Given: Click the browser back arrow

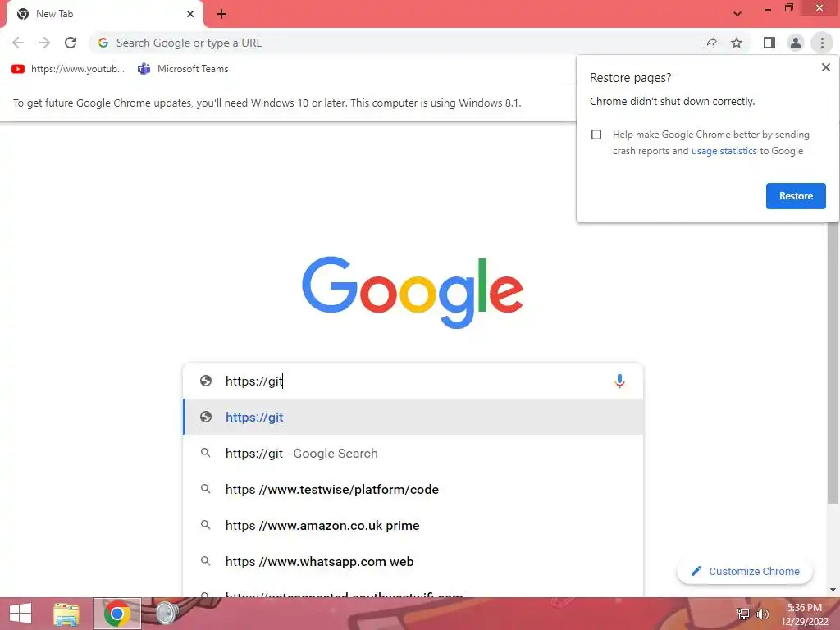Looking at the screenshot, I should coord(18,43).
